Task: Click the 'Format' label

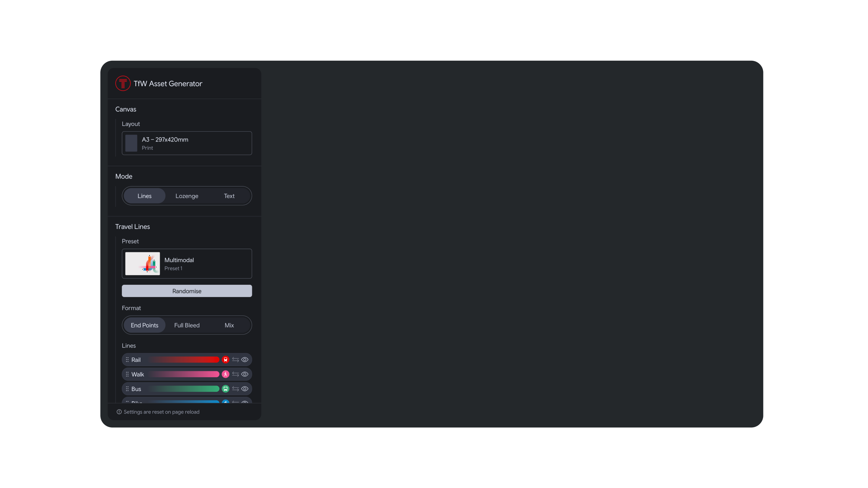Action: 131,308
